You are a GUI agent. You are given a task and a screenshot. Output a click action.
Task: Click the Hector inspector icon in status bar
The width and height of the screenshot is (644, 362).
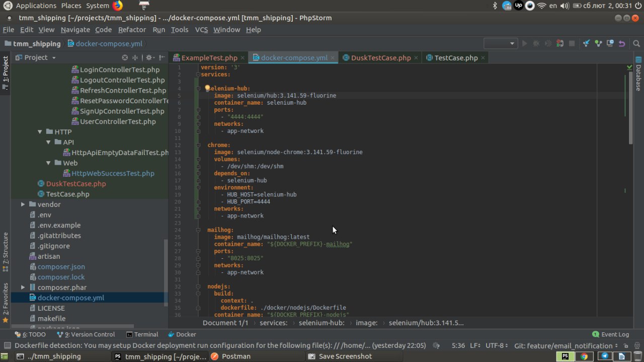point(637,346)
